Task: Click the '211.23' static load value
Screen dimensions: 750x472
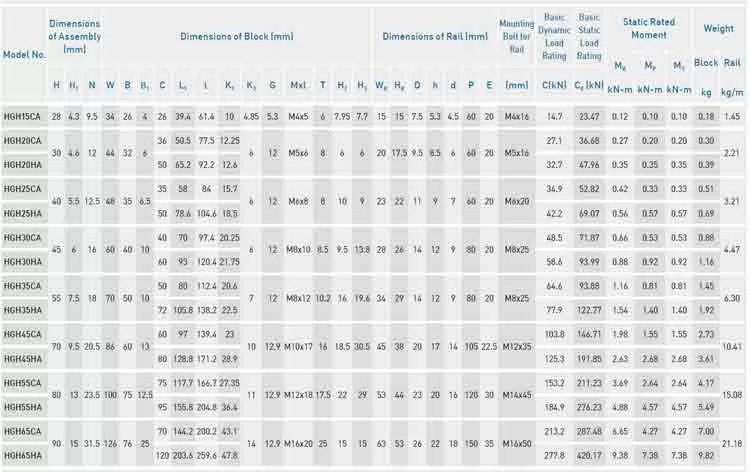Action: pyautogui.click(x=589, y=383)
